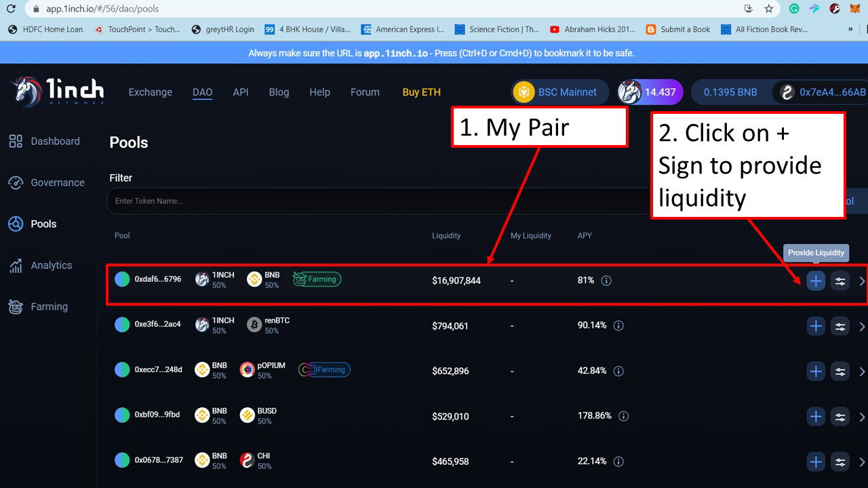
Task: Open the Analytics sidebar item
Action: click(x=40, y=265)
